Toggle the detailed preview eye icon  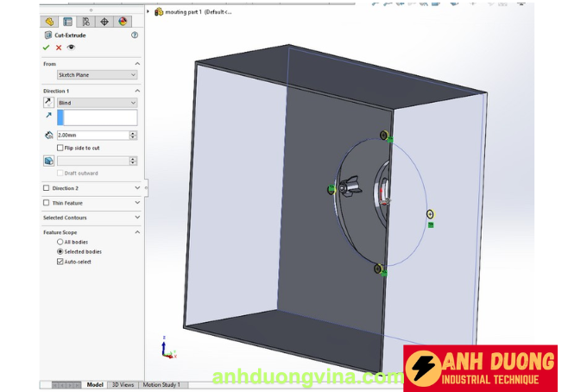coord(71,47)
